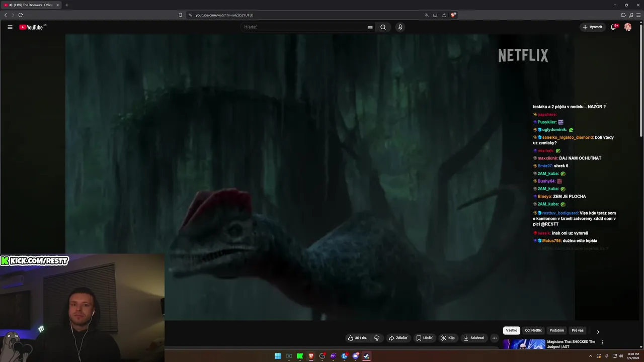Select the Od: Netflix filter chip
Image resolution: width=644 pixels, height=362 pixels.
[533, 330]
